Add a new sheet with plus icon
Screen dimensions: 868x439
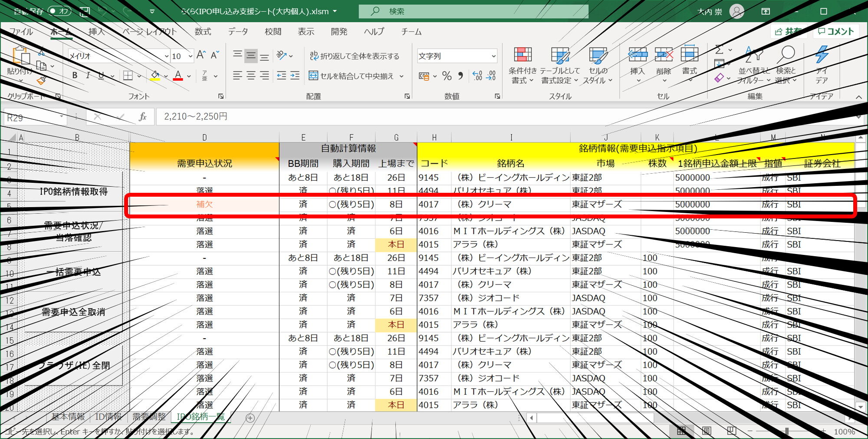[250, 418]
